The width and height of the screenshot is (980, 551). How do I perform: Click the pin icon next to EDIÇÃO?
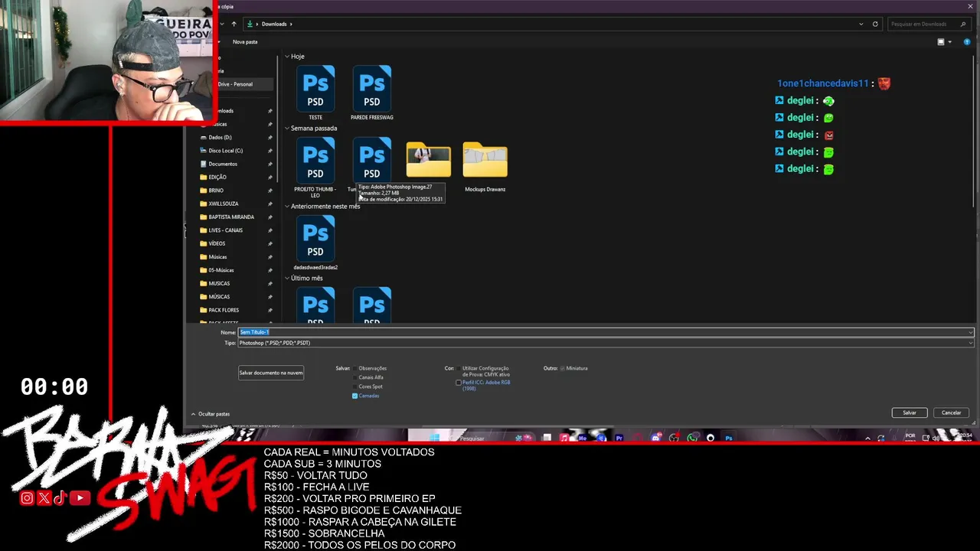[x=269, y=178]
